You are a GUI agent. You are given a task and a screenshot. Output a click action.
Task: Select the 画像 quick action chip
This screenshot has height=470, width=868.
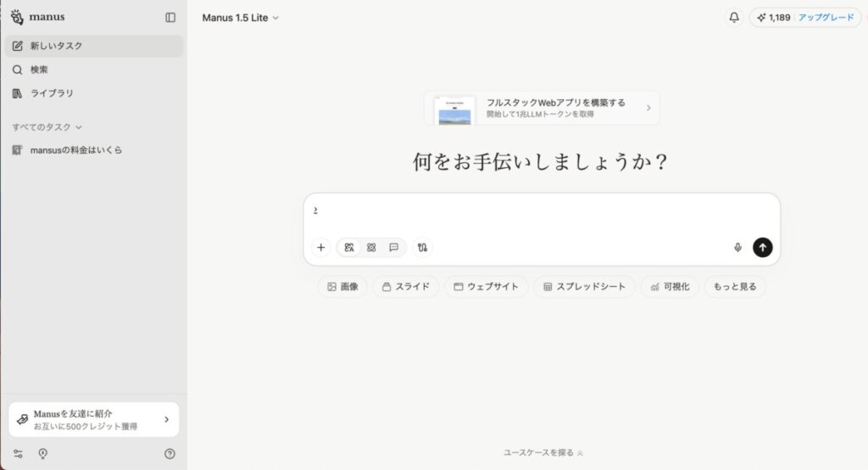(342, 287)
